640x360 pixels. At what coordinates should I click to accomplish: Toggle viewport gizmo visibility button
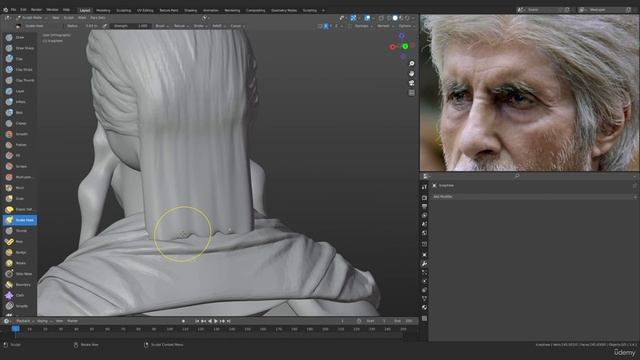pyautogui.click(x=353, y=18)
